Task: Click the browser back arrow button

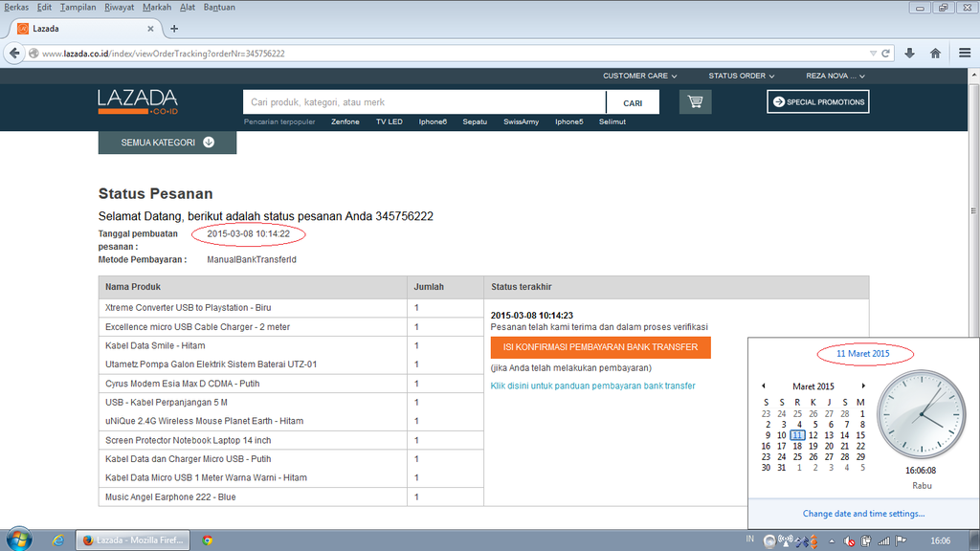Action: coord(14,54)
